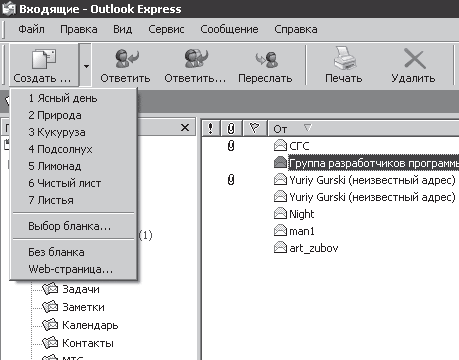Sort by attachment paperclip column header
Screen dimensions: 459x360
click(231, 128)
